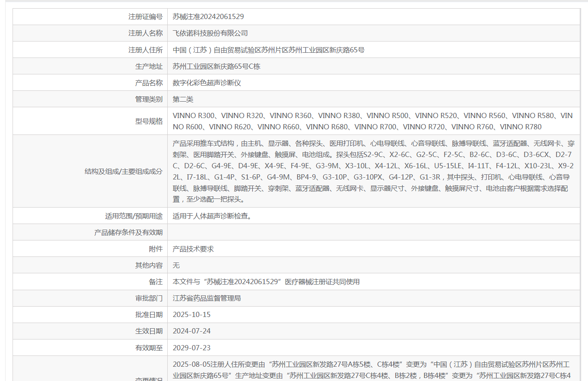Select the intended use text '适用于人体超声诊断检查。'
Image resolution: width=588 pixels, height=381 pixels.
point(212,216)
